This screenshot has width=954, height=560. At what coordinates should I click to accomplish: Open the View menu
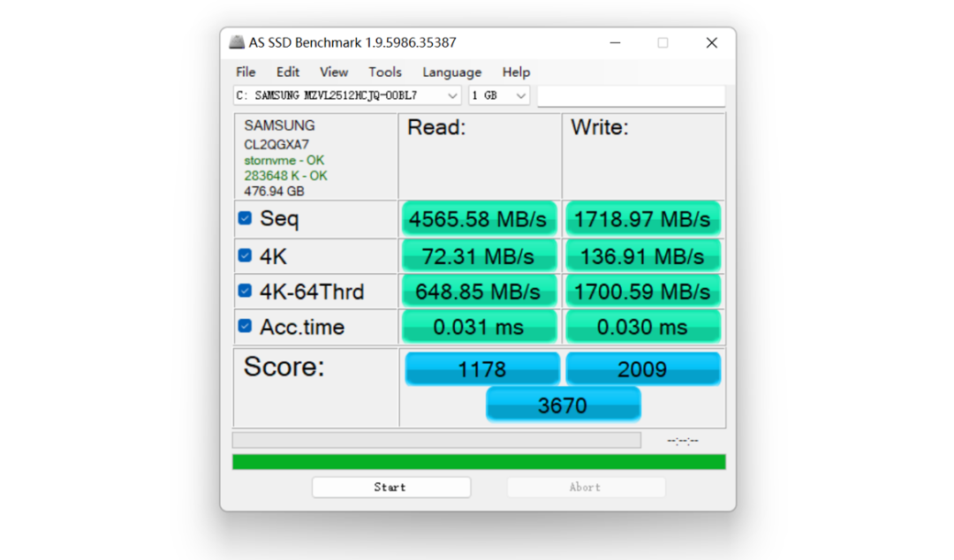334,72
